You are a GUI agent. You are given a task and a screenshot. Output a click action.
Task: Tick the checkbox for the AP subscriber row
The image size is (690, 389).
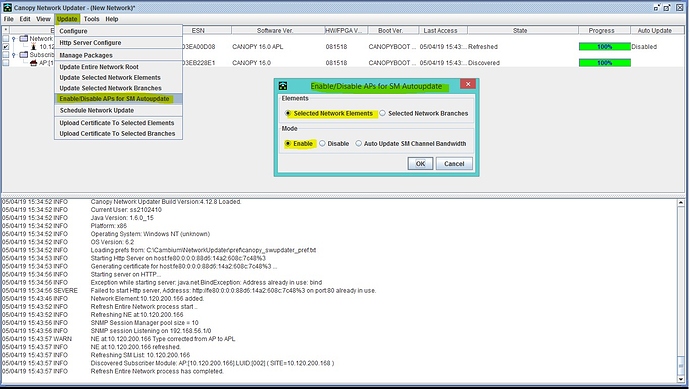tap(6, 63)
